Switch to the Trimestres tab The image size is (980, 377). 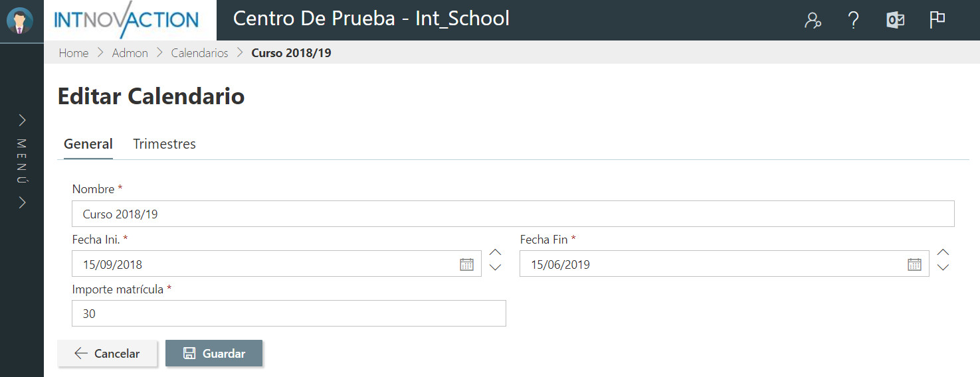pyautogui.click(x=164, y=144)
